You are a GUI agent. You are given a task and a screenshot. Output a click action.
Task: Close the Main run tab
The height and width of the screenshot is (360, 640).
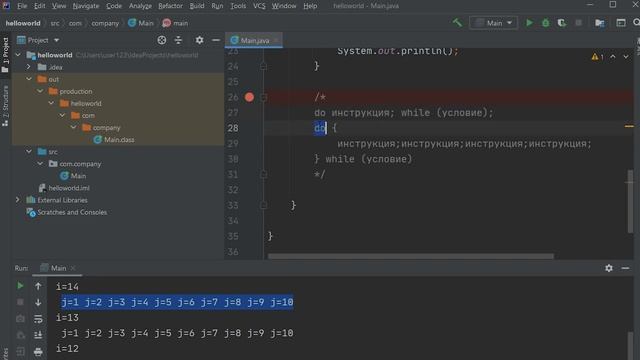[x=73, y=268]
